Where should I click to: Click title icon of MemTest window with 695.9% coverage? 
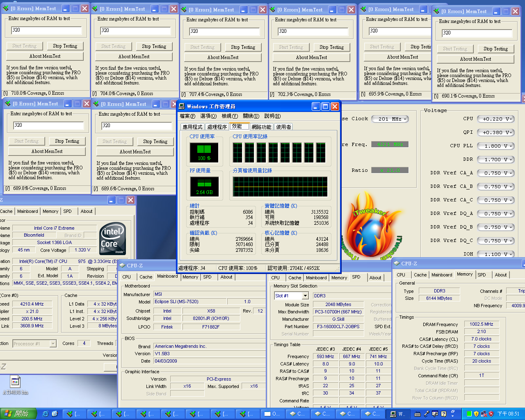[x=364, y=9]
